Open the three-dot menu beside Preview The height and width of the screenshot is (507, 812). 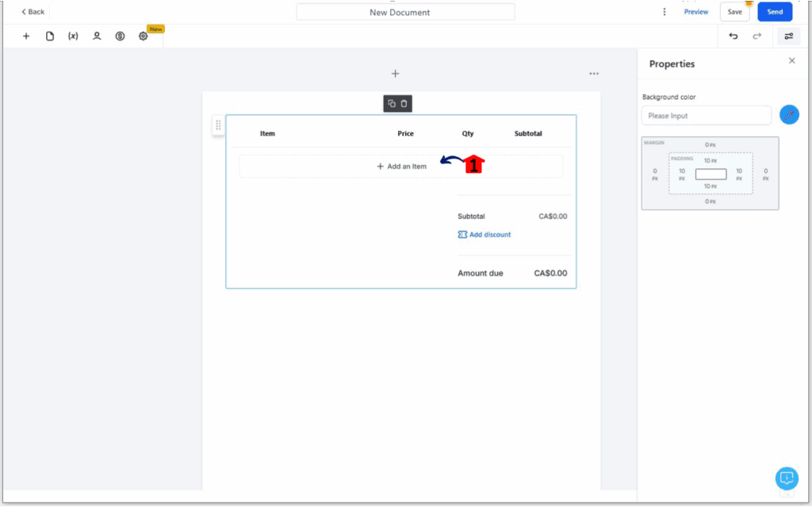click(665, 11)
